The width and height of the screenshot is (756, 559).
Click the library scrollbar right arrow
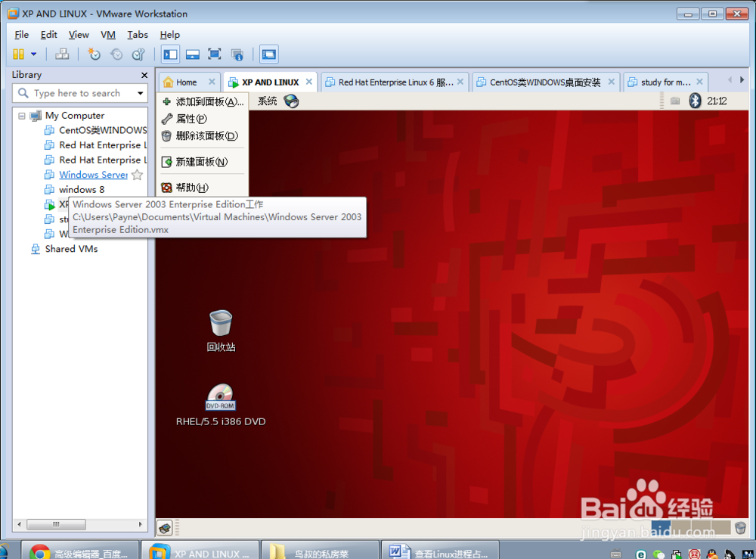(x=141, y=523)
